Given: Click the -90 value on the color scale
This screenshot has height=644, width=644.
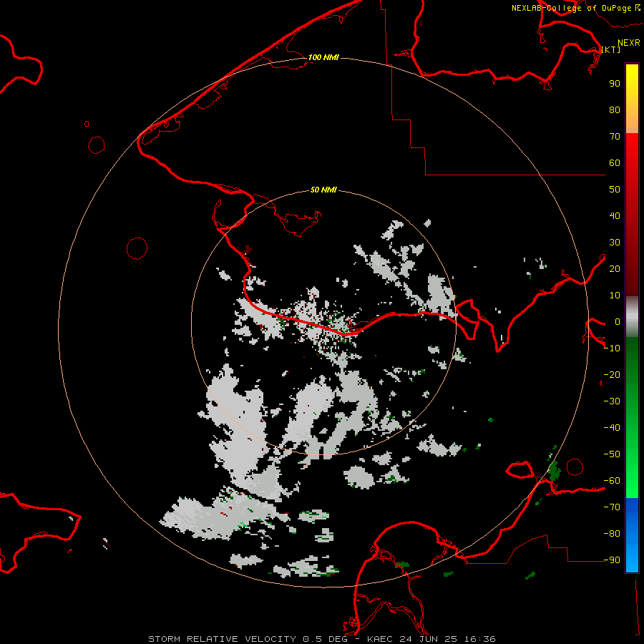Looking at the screenshot, I should coord(612,560).
